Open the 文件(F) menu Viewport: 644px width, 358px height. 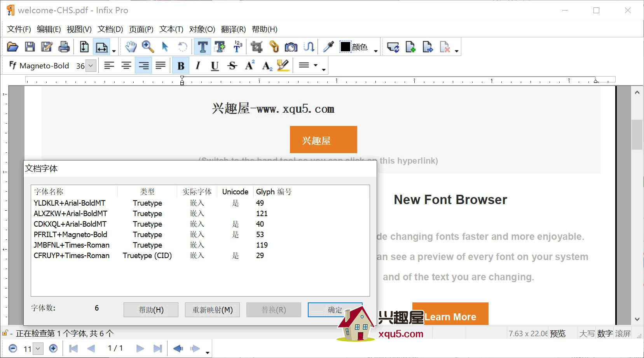pyautogui.click(x=19, y=29)
